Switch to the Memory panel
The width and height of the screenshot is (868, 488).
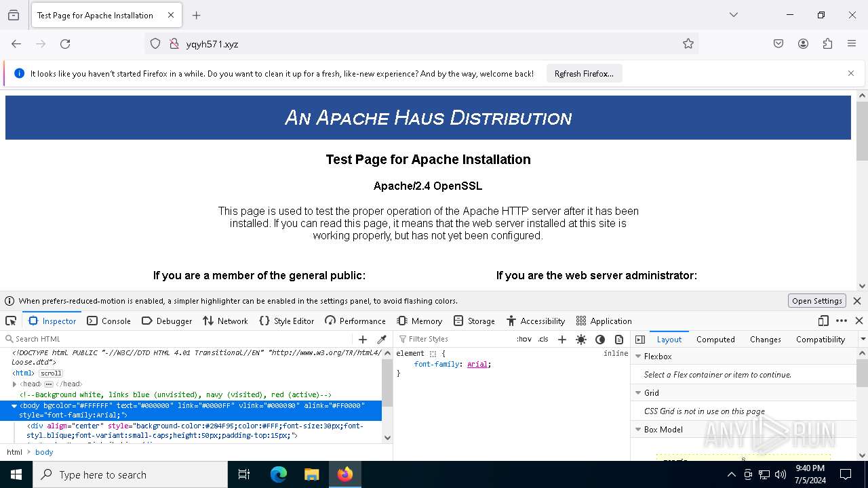tap(420, 321)
